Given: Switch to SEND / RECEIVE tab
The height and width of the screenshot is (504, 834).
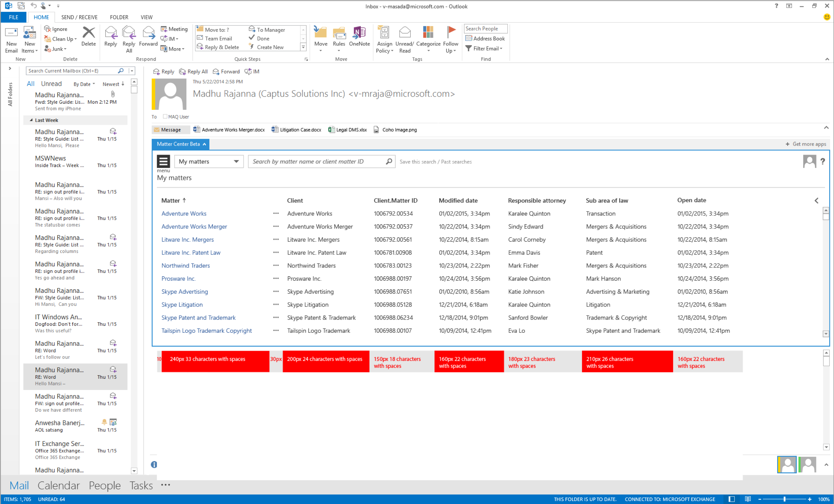Looking at the screenshot, I should pos(79,17).
